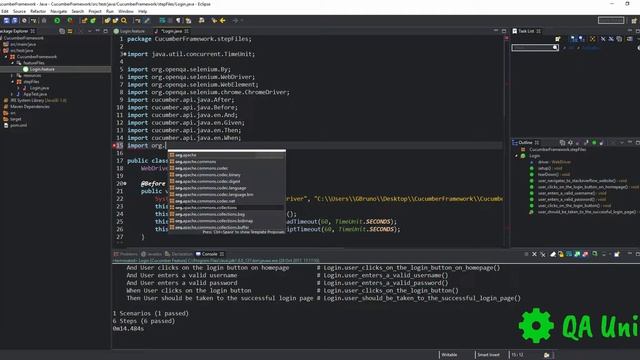This screenshot has height=360, width=640.
Task: Click the Remove Launch icon in Console toolbar
Action: point(534,254)
